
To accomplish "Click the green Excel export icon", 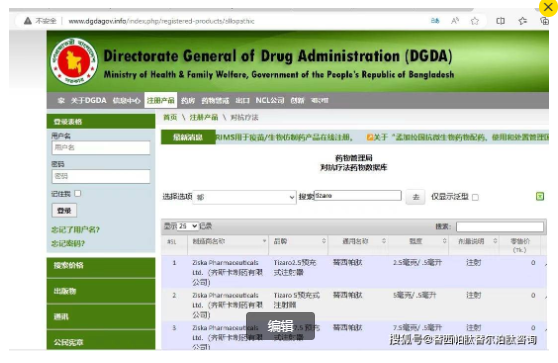I will point(540,196).
